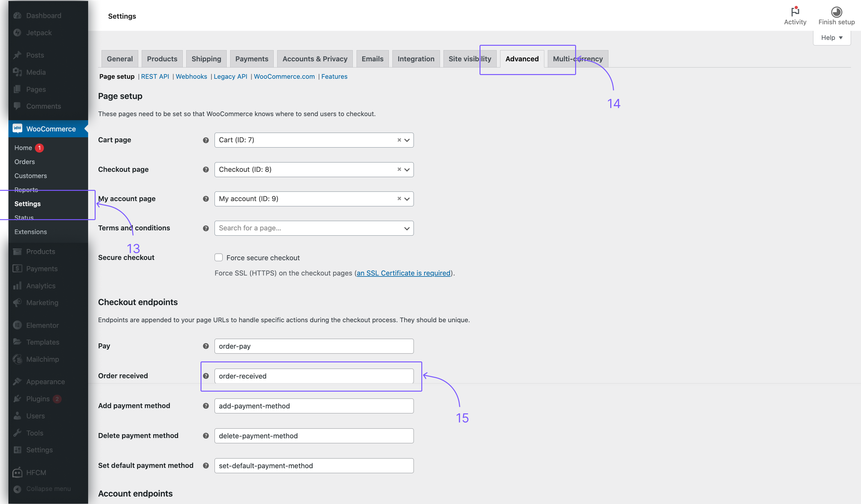Image resolution: width=861 pixels, height=504 pixels.
Task: Switch to the Payments settings tab
Action: tap(251, 59)
